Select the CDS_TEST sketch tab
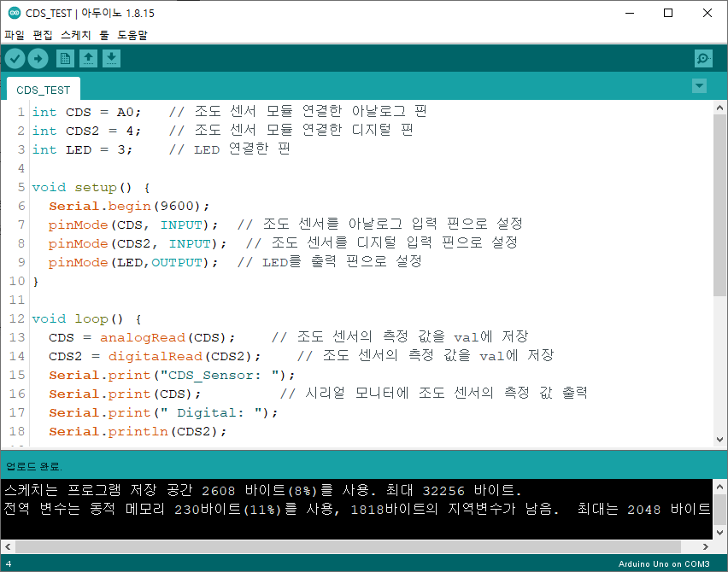The width and height of the screenshot is (728, 572). pyautogui.click(x=44, y=90)
